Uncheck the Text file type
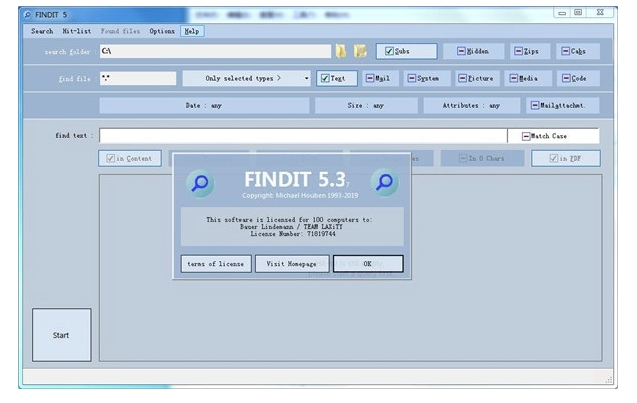Screen dimensions: 637x403 pyautogui.click(x=337, y=78)
